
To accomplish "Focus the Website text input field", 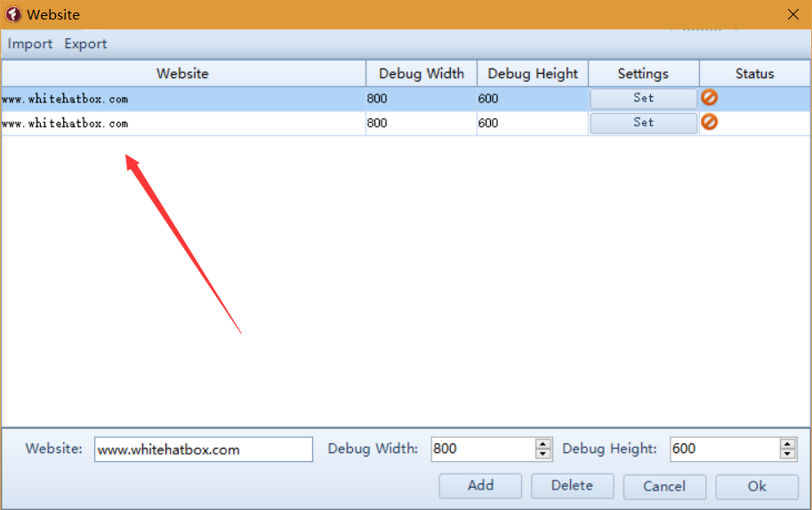I will pyautogui.click(x=203, y=449).
